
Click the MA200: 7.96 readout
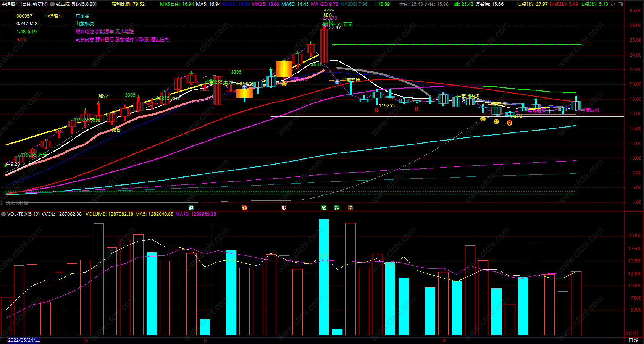(x=354, y=4)
